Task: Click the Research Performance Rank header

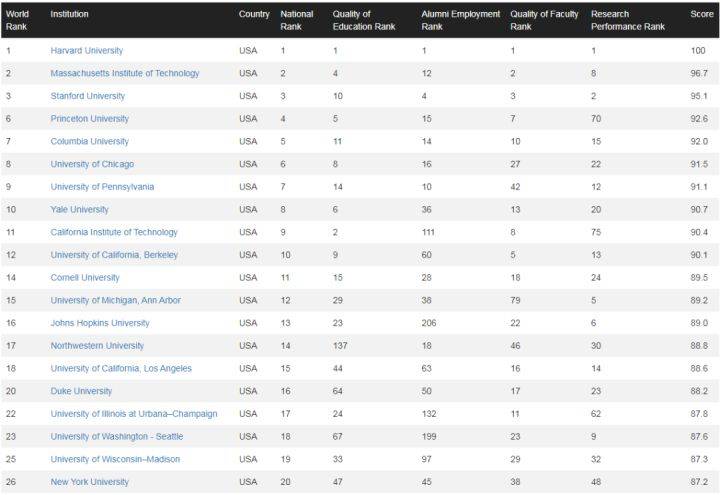Action: pos(628,20)
